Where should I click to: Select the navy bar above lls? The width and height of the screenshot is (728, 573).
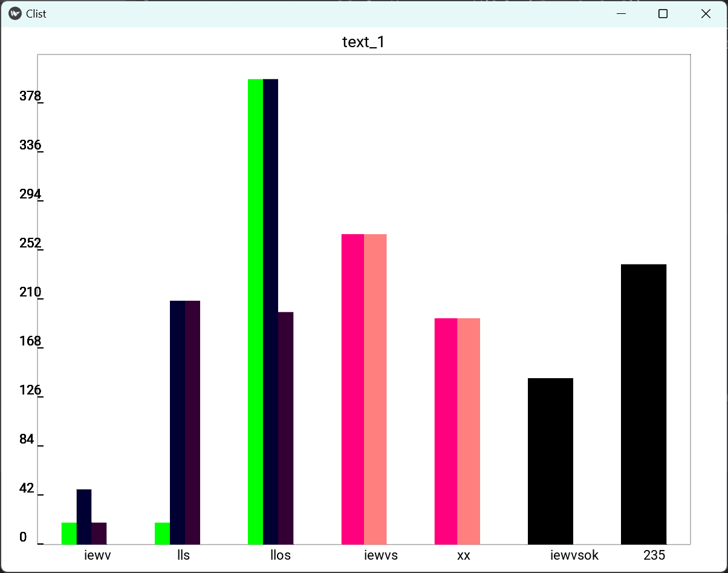click(x=177, y=422)
